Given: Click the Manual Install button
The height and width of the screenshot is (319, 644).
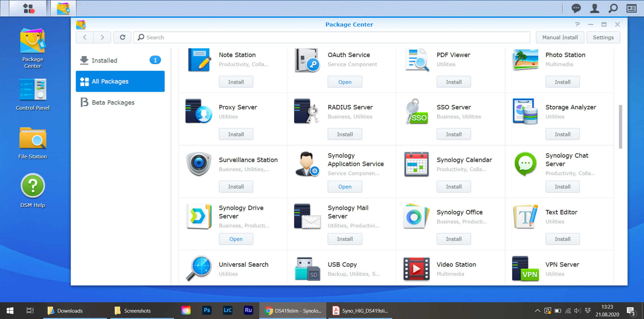Looking at the screenshot, I should 560,37.
